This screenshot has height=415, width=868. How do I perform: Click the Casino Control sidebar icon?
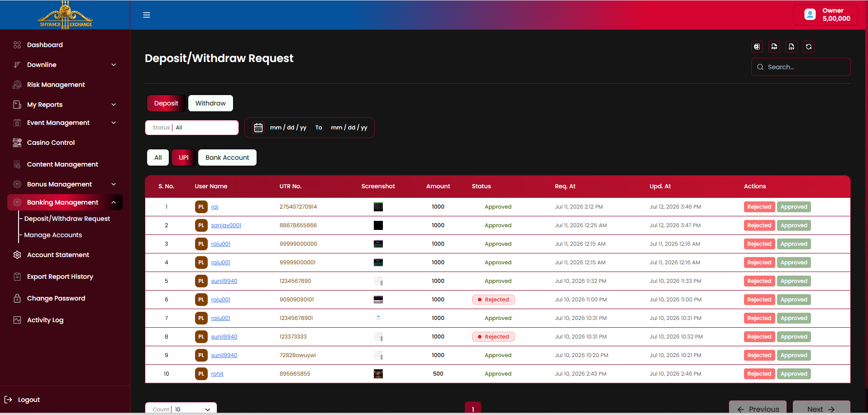pos(17,143)
